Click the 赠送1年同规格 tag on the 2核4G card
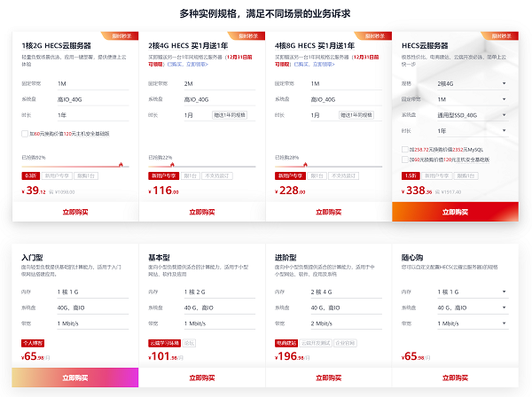Viewport: 532px width, 397px height. [230, 115]
